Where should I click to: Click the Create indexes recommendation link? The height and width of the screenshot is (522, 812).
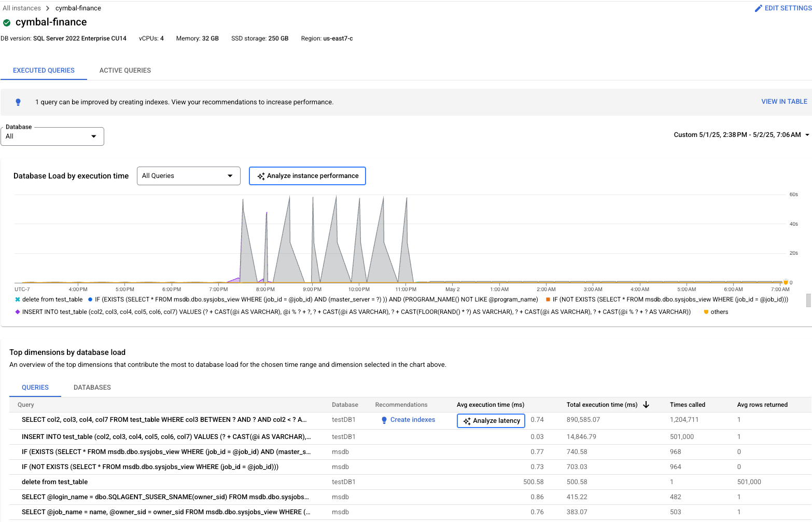(x=412, y=420)
